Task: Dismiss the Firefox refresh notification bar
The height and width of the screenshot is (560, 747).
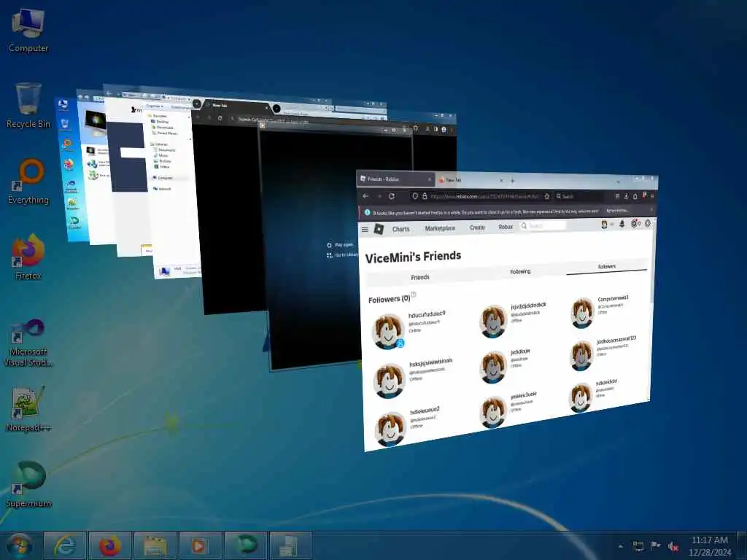Action: pyautogui.click(x=651, y=209)
